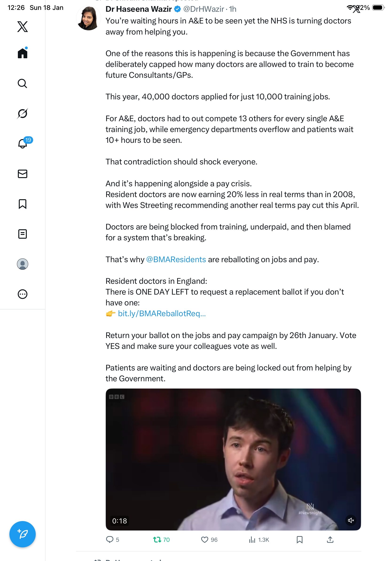Image resolution: width=392 pixels, height=561 pixels.
Task: Compose a new post
Action: click(23, 534)
